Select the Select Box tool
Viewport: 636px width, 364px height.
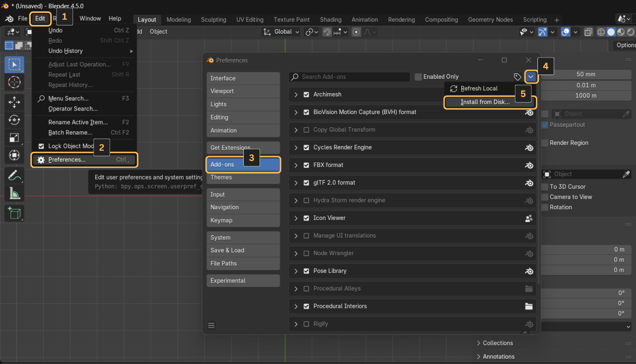tap(14, 65)
